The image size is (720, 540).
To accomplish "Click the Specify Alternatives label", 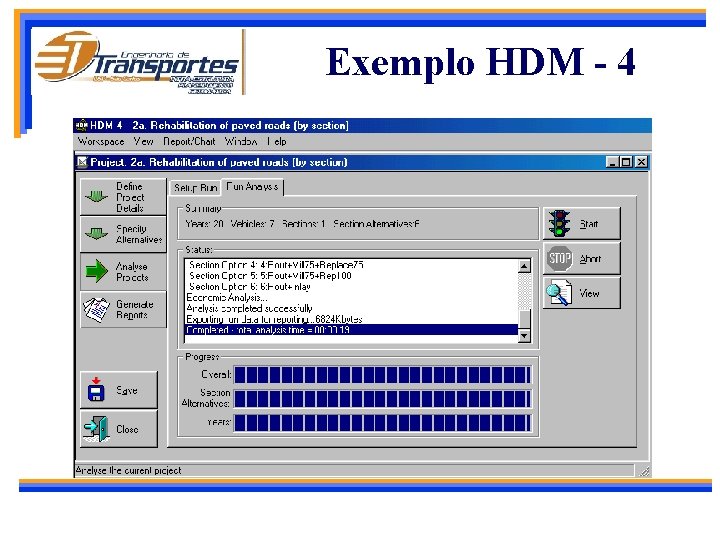I will (x=139, y=234).
